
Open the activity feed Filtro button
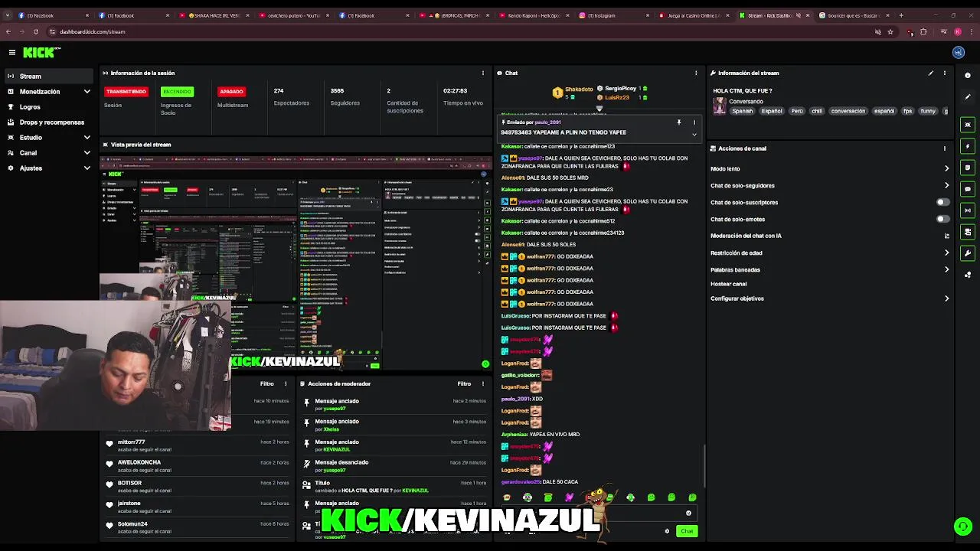pyautogui.click(x=266, y=384)
